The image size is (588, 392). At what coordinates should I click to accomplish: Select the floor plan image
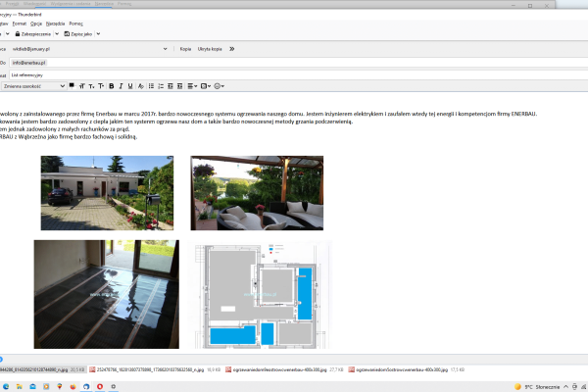pyautogui.click(x=262, y=294)
